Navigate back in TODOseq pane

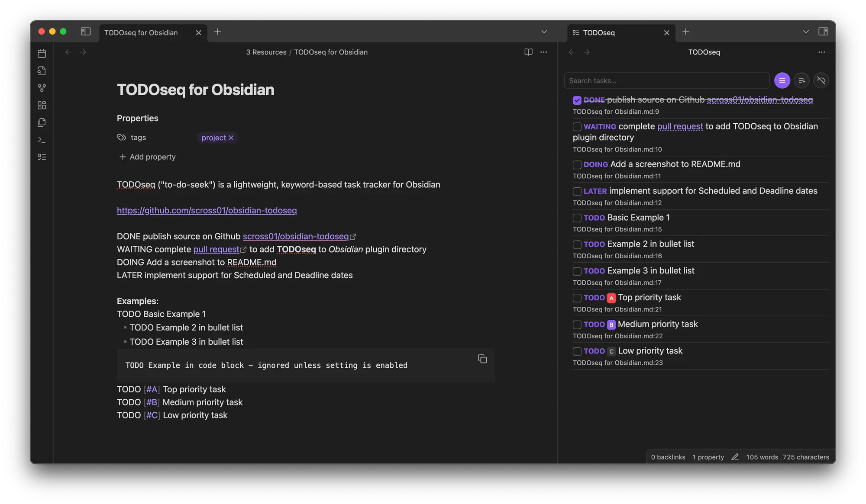572,52
